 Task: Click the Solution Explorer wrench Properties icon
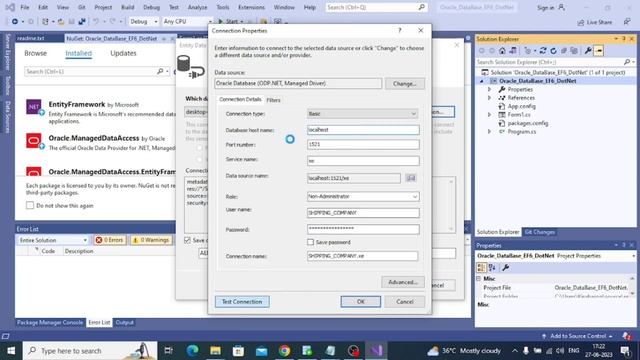click(x=588, y=51)
